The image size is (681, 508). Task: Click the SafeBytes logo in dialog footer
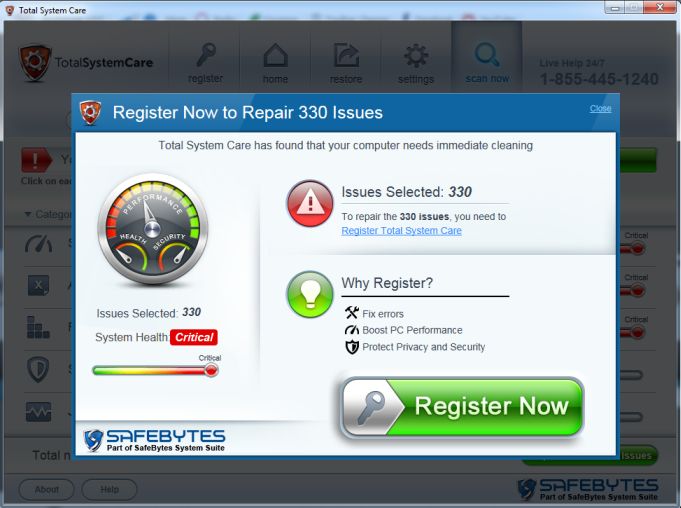point(155,440)
